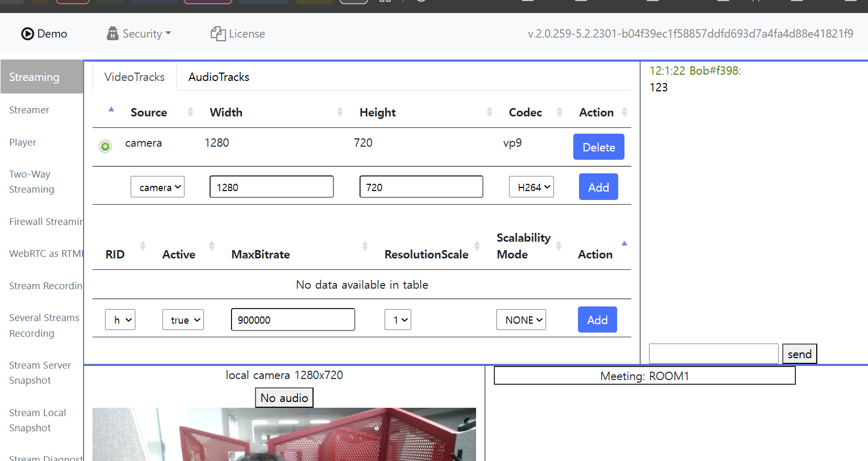Open the Security dropdown menu
868x461 pixels.
138,33
